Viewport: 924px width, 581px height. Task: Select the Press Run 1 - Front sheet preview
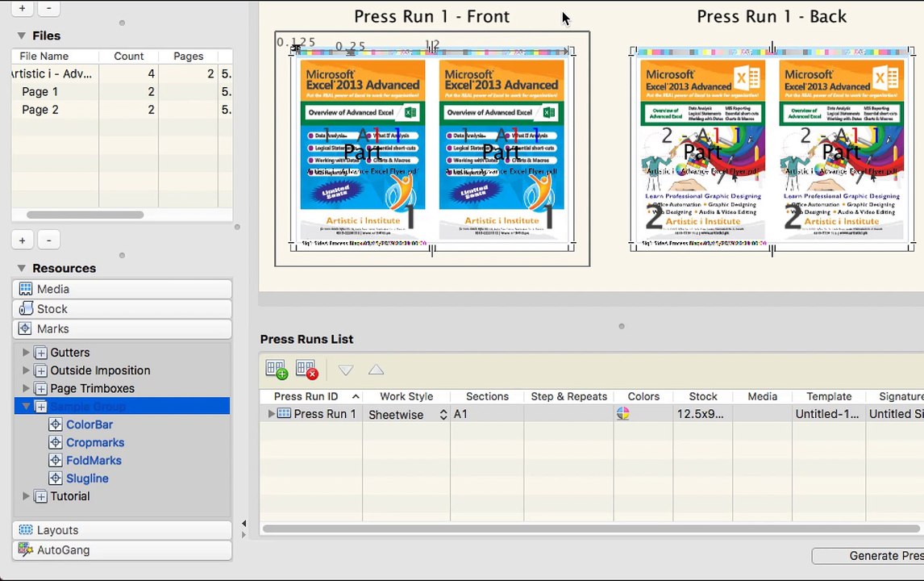tap(432, 148)
